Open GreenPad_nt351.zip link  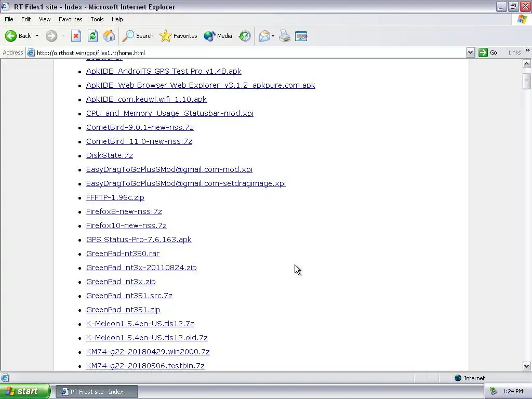coord(123,310)
